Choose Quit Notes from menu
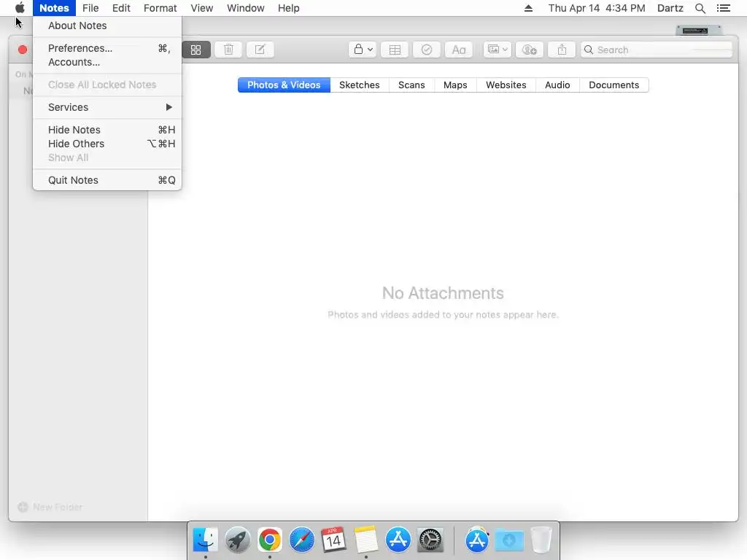The height and width of the screenshot is (560, 747). point(107,180)
